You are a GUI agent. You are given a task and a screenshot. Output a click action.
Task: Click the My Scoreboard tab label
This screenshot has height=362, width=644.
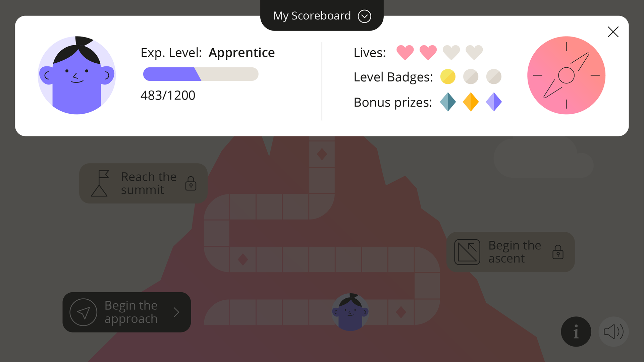(x=312, y=16)
